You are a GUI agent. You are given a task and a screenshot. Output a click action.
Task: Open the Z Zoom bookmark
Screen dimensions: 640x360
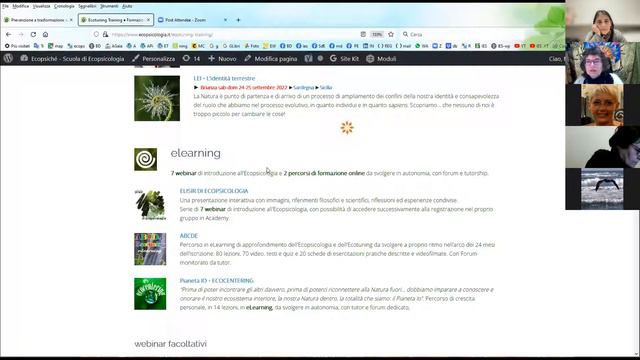[437, 46]
